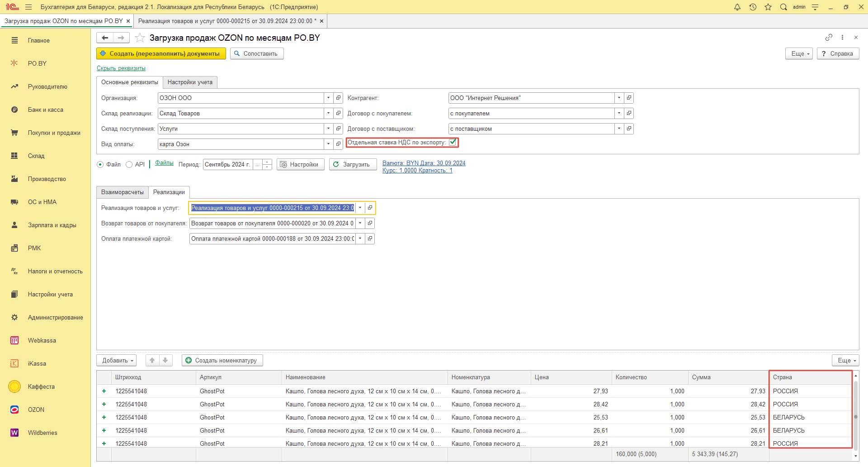Expand Реализация товаров и услуг dropdown
The width and height of the screenshot is (868, 467).
(x=360, y=208)
